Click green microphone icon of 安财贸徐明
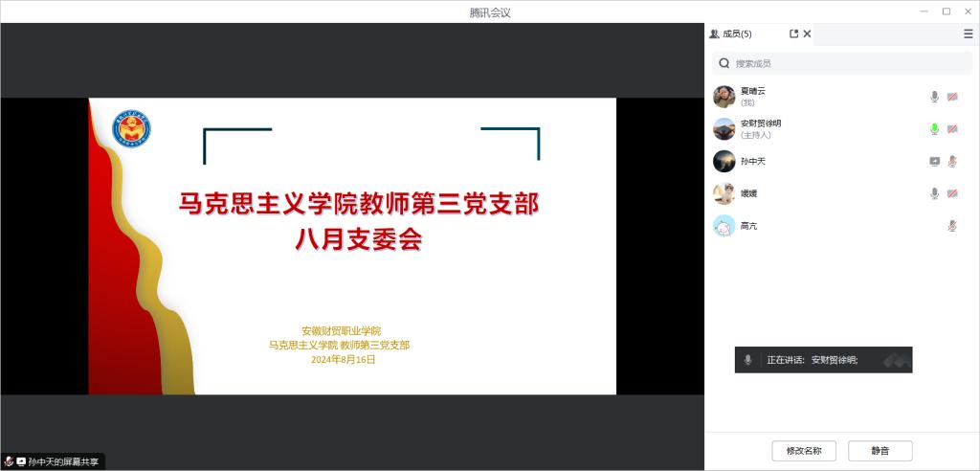 [934, 129]
